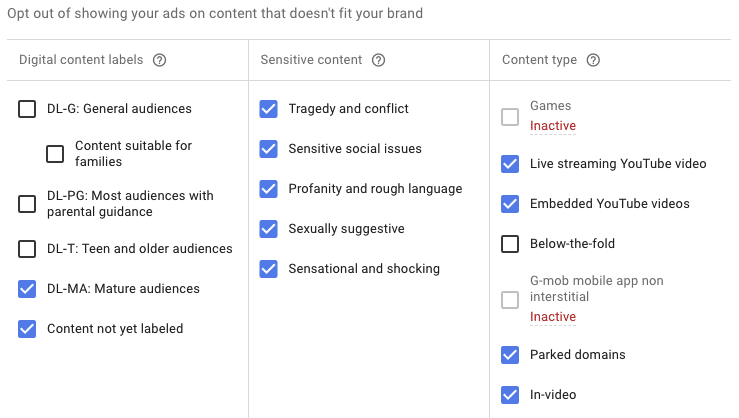Uncheck Sensitive social issues
The height and width of the screenshot is (418, 739).
coord(269,149)
